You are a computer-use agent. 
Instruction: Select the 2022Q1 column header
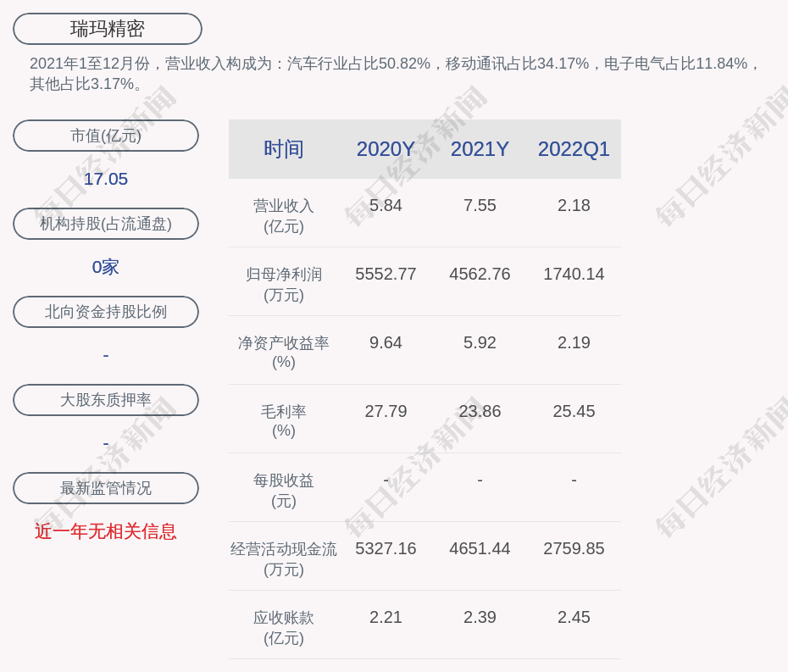click(x=574, y=149)
